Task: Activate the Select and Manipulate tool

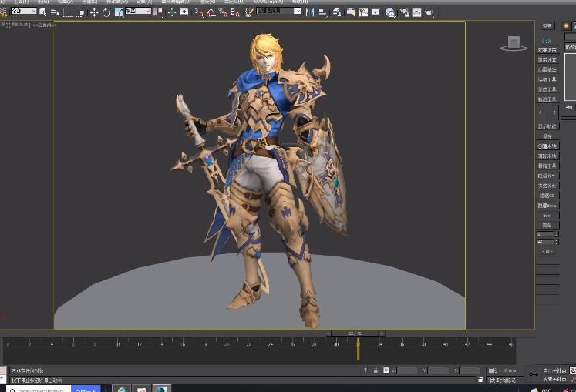Action: pyautogui.click(x=172, y=12)
